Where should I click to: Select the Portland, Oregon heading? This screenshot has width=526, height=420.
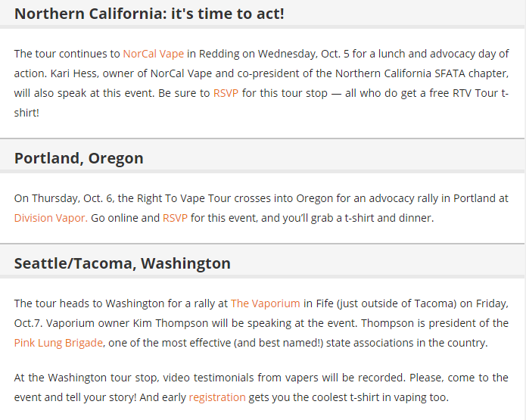(x=79, y=158)
